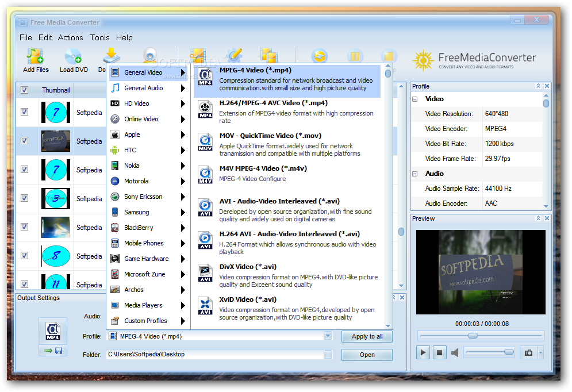The width and height of the screenshot is (572, 392).
Task: Click the Game Hardware controller icon
Action: (x=115, y=259)
